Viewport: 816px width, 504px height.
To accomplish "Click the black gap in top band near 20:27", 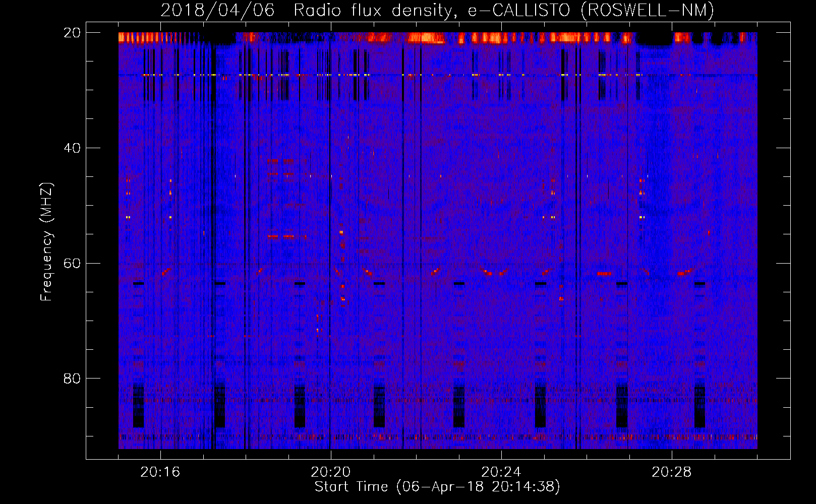I will click(653, 38).
